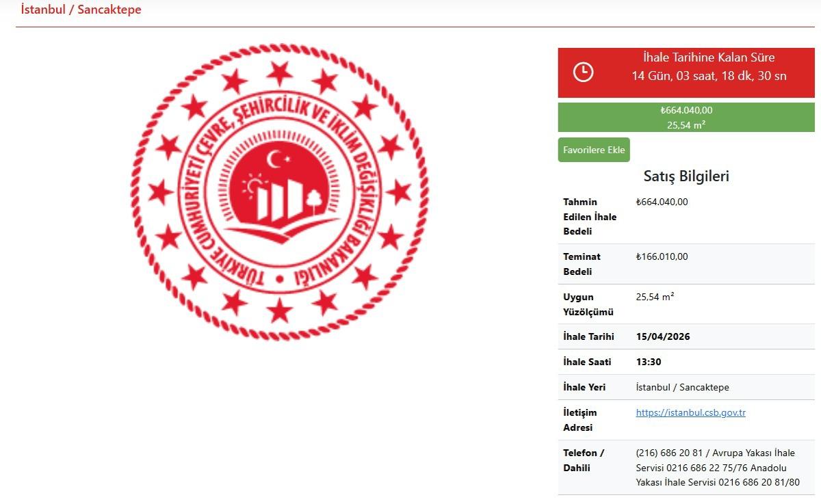This screenshot has width=821, height=504.
Task: Click the crescent and star in the logo center
Action: point(278,161)
